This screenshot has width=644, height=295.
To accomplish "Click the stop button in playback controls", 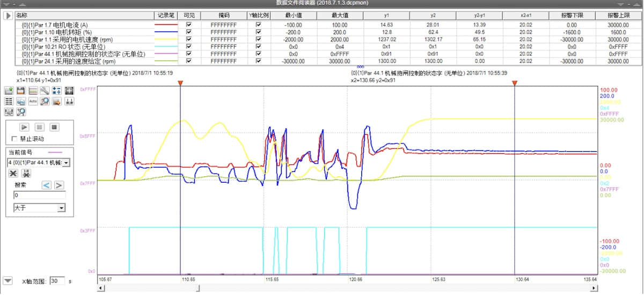I will [54, 127].
